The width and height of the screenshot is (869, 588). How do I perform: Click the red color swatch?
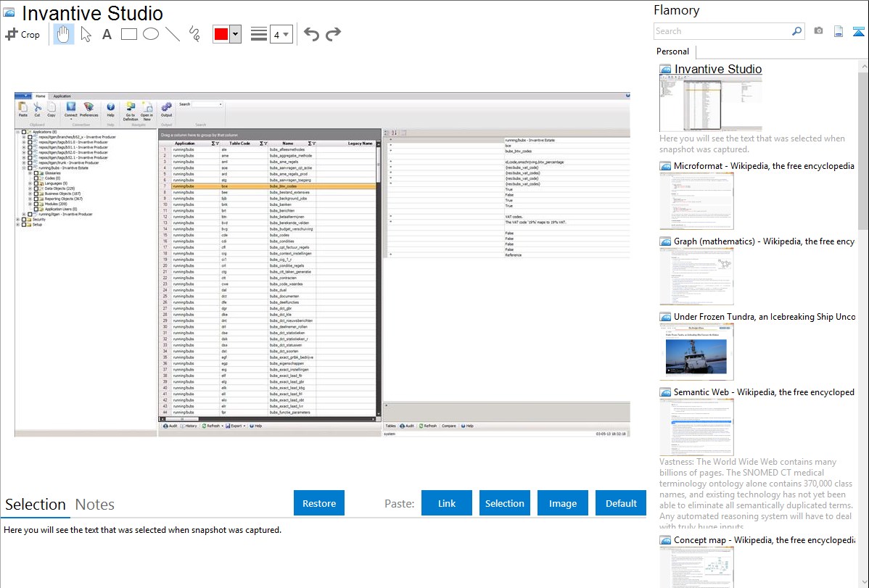tap(221, 34)
